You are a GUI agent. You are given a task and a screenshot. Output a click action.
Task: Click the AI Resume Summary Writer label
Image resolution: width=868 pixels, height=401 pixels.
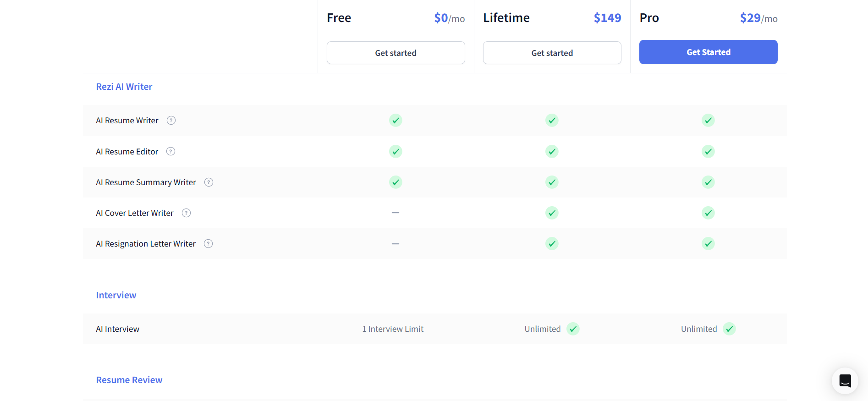coord(146,182)
